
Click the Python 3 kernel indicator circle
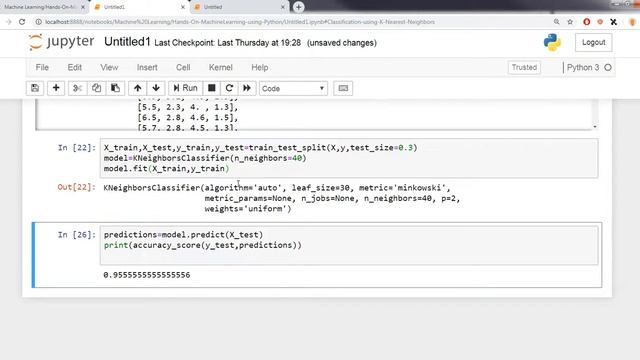click(608, 68)
